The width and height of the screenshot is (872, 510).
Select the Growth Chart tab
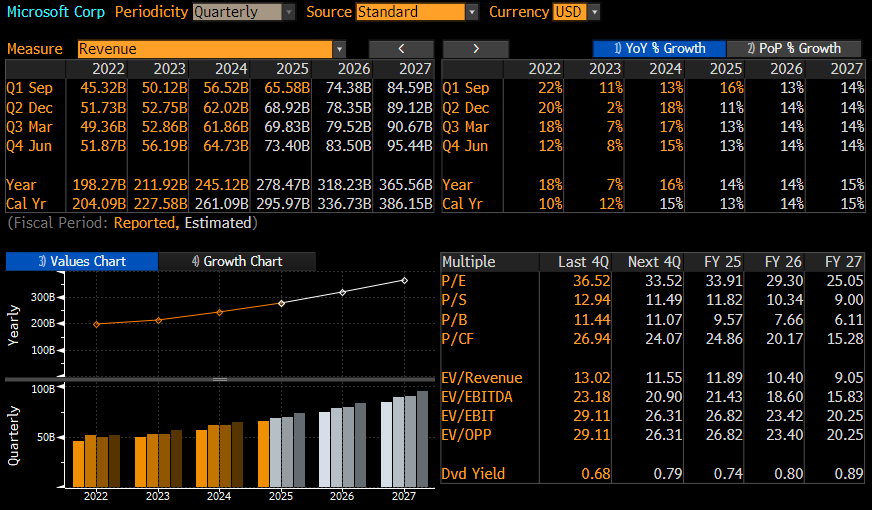coord(237,261)
